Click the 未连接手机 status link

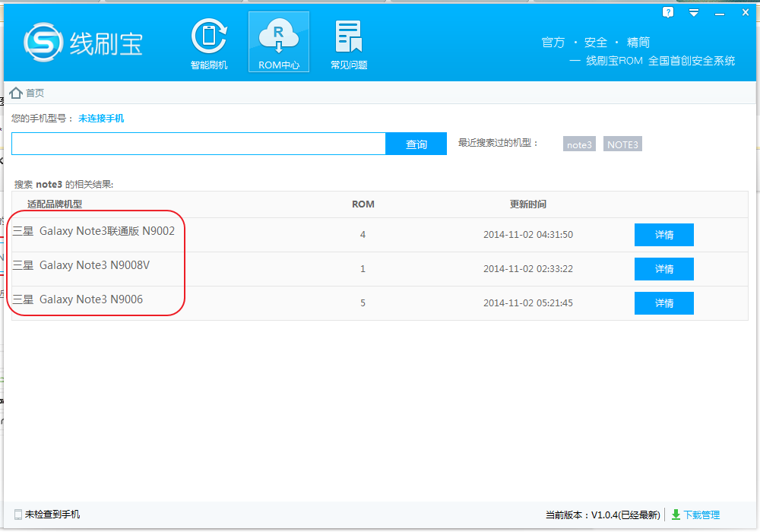(x=101, y=119)
